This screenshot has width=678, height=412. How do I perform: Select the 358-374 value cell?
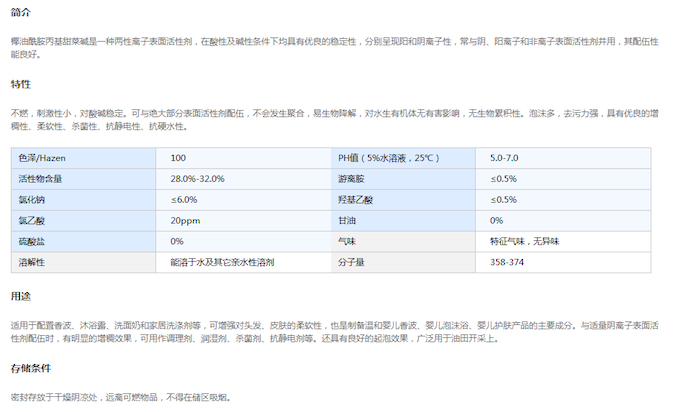click(x=563, y=262)
